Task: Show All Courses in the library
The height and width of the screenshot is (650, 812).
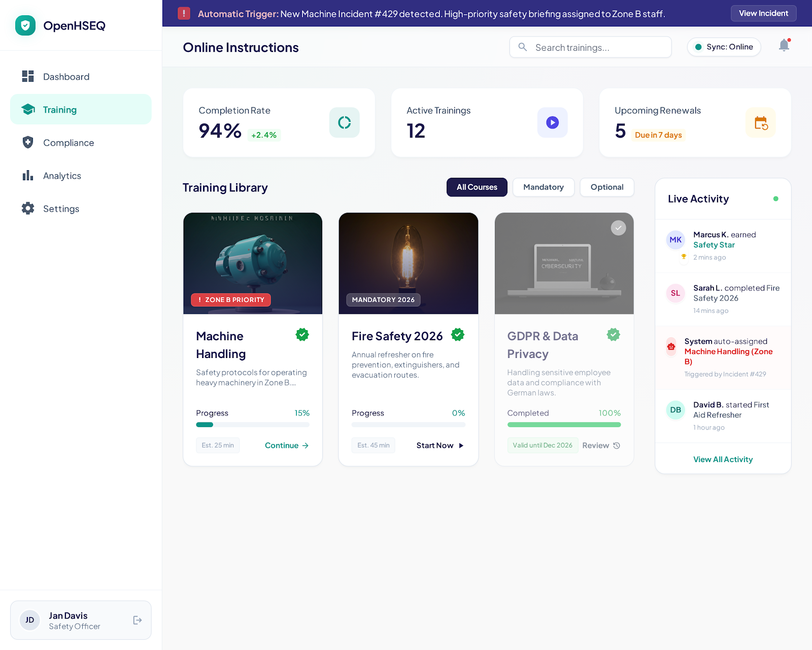Action: (477, 187)
